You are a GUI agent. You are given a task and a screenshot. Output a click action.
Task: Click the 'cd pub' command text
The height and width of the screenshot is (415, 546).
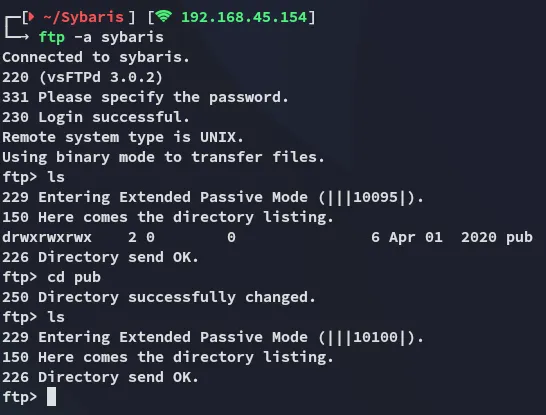point(74,277)
